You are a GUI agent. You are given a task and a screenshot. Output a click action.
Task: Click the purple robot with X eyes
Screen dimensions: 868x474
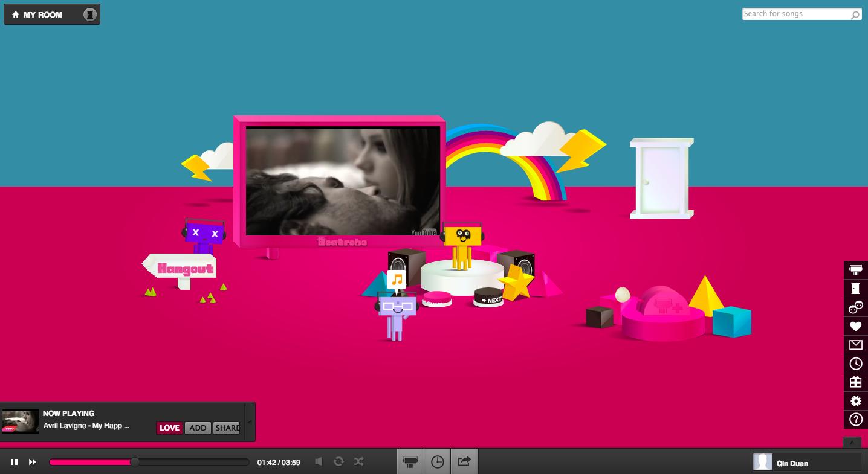pos(203,237)
